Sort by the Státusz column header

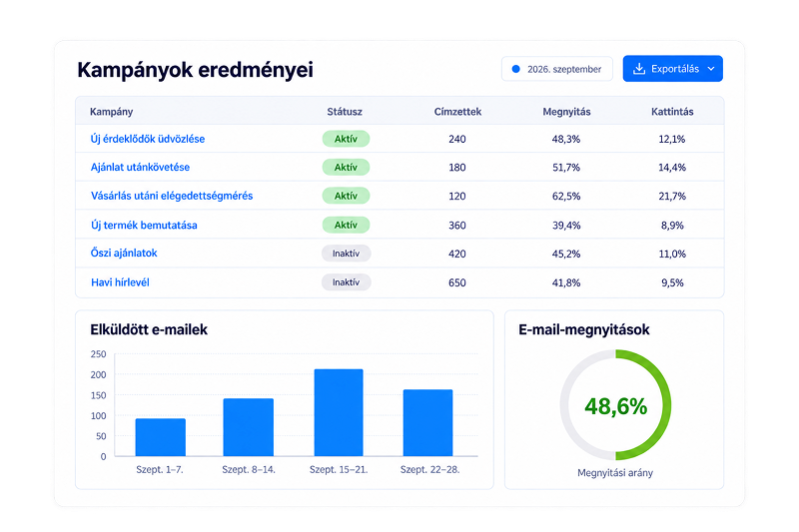click(345, 112)
